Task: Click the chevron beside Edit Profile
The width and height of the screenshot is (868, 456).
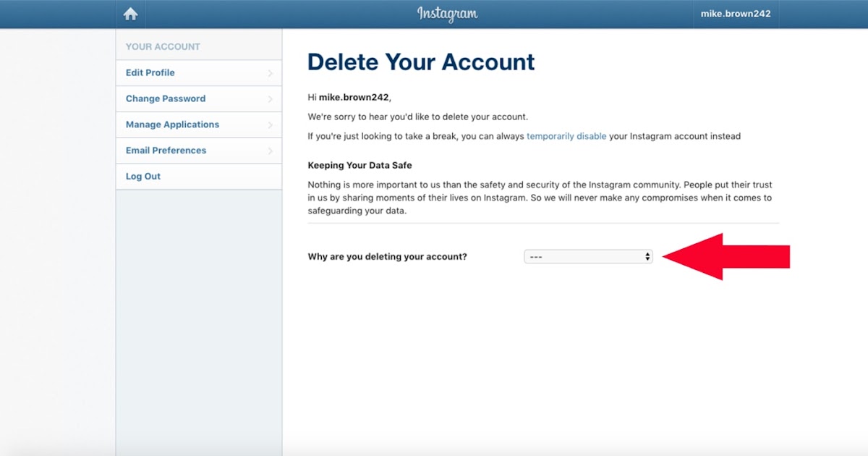Action: click(x=271, y=73)
